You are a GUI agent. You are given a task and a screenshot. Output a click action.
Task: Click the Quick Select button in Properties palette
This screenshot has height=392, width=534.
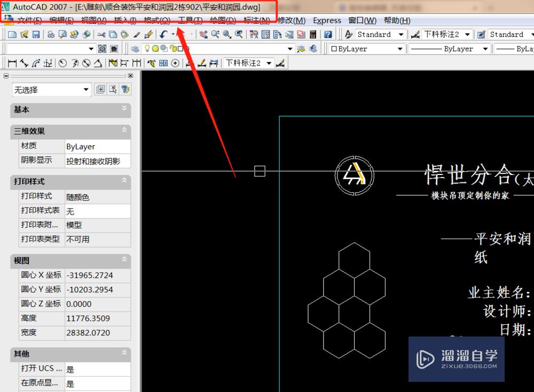(125, 89)
